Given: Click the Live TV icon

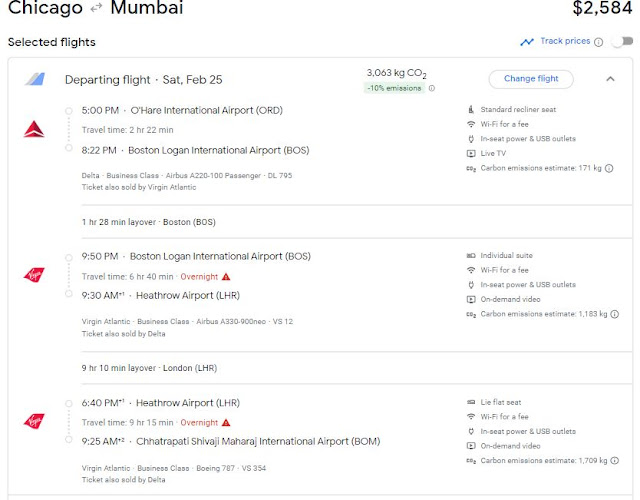Looking at the screenshot, I should click(x=471, y=153).
